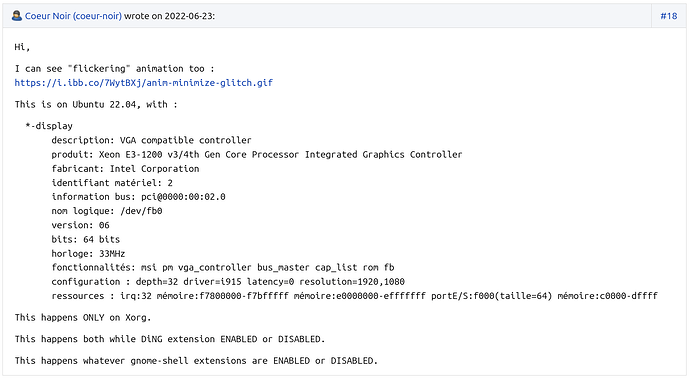This screenshot has width=690, height=378.
Task: Click the '*-display' heading line
Action: click(x=49, y=126)
